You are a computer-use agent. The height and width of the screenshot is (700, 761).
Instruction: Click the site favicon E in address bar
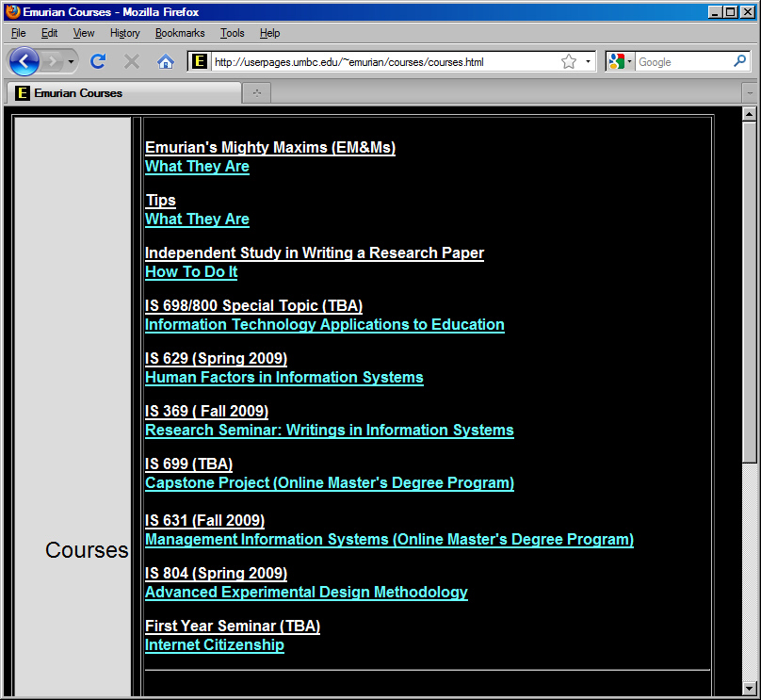click(199, 61)
